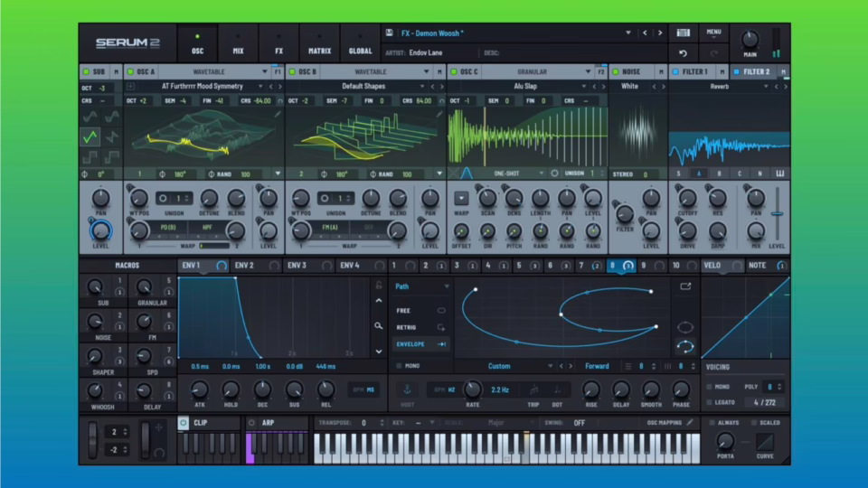
Task: Click the LFO export icon
Action: click(x=685, y=286)
